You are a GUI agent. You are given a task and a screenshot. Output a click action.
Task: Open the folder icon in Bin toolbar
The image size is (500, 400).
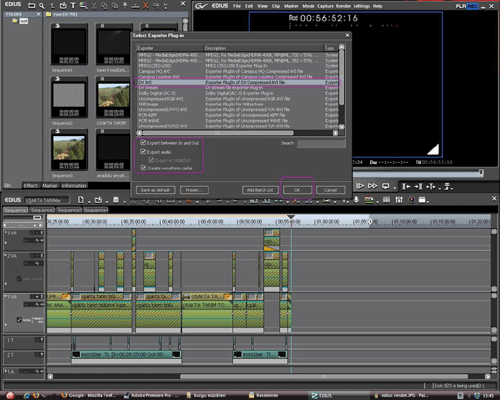[x=32, y=5]
